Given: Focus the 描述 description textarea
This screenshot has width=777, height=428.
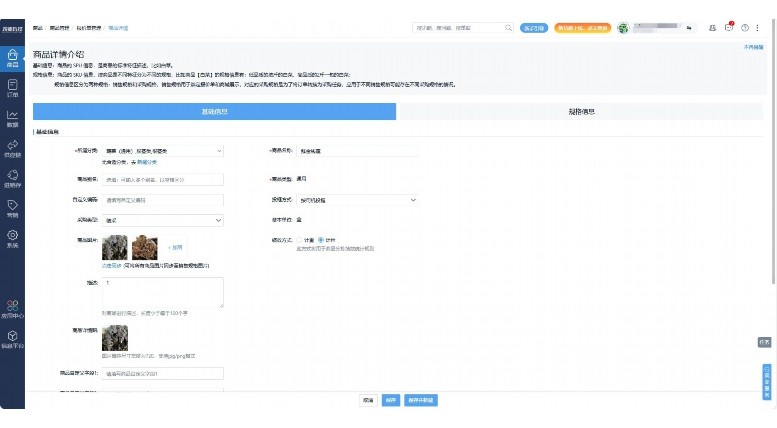Looking at the screenshot, I should tap(163, 292).
